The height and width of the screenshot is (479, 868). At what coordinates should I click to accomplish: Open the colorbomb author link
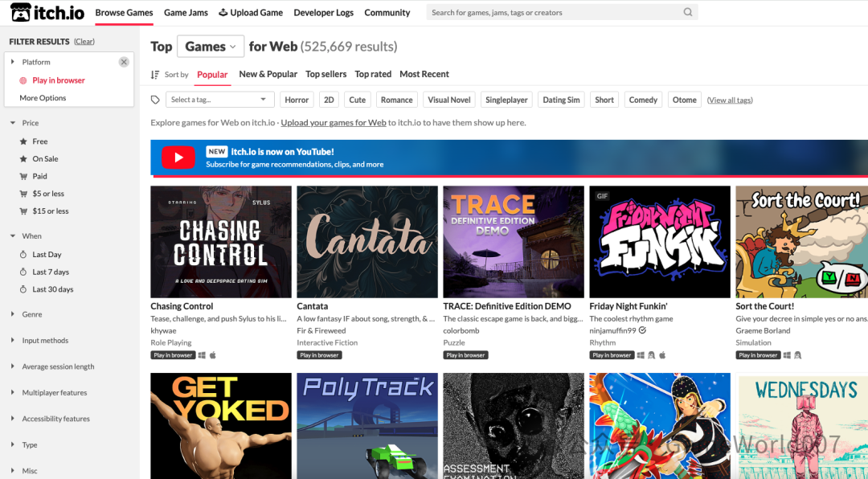tap(461, 330)
